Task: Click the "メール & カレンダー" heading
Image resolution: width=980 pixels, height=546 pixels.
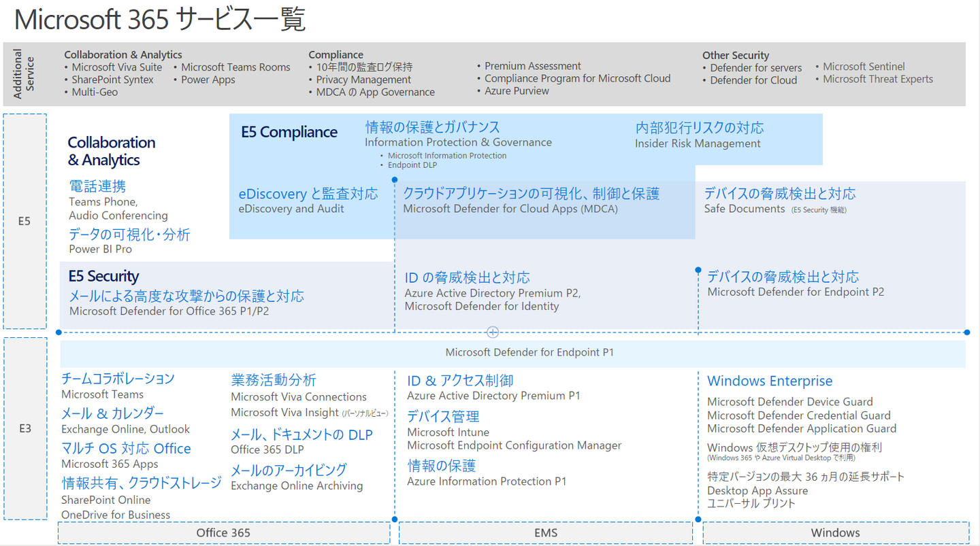Action: 112,413
